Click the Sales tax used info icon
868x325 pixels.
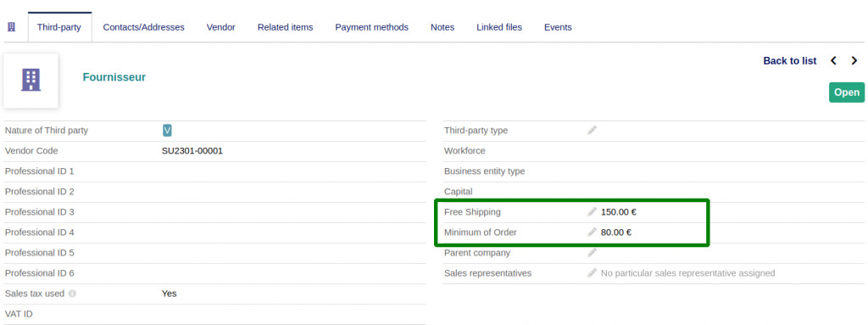point(72,294)
